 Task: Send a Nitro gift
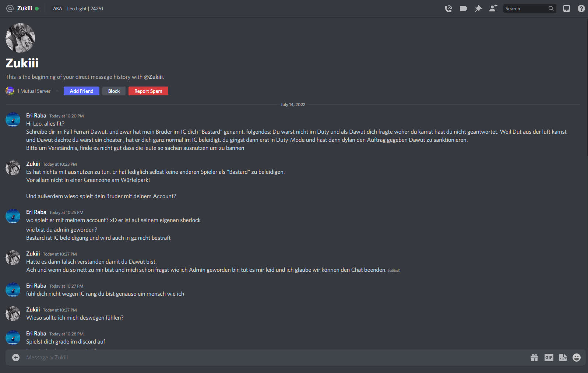point(534,358)
